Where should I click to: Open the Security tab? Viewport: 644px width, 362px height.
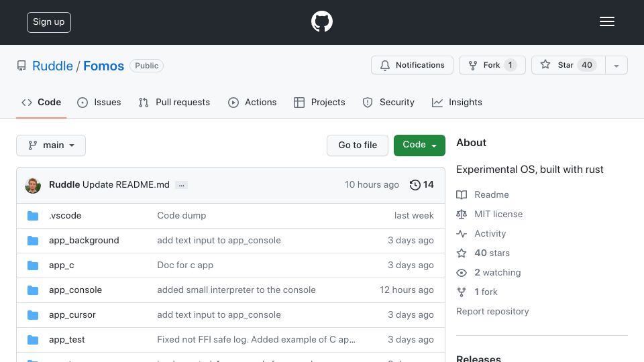[388, 102]
